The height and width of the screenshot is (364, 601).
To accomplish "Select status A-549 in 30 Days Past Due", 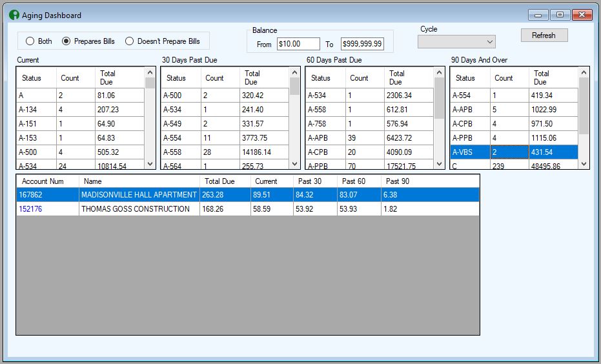I will [x=181, y=124].
